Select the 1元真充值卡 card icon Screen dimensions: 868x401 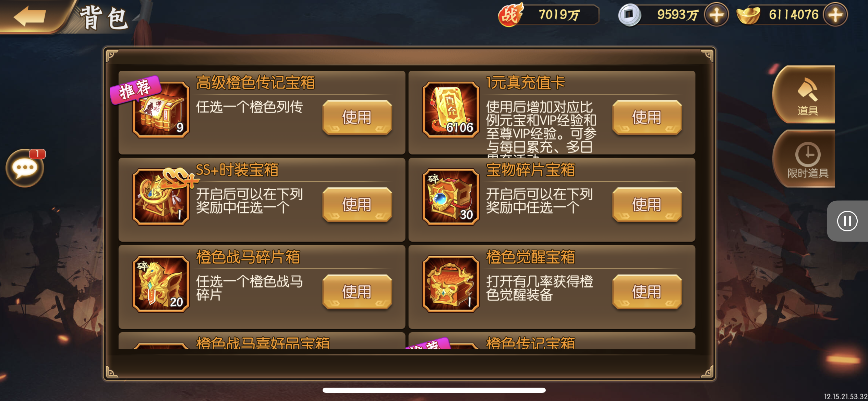pyautogui.click(x=451, y=110)
